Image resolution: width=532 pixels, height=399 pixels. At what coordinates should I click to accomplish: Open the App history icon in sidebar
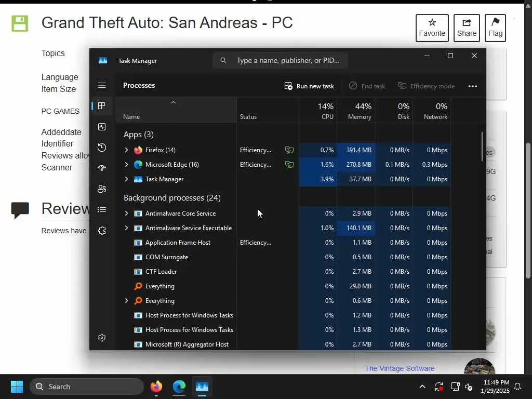coord(102,148)
